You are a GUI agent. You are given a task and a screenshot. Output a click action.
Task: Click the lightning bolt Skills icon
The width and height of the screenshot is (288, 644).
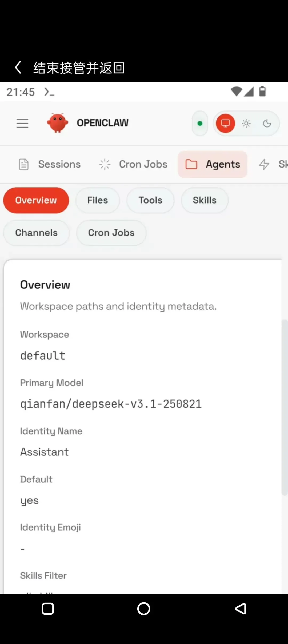click(x=264, y=164)
